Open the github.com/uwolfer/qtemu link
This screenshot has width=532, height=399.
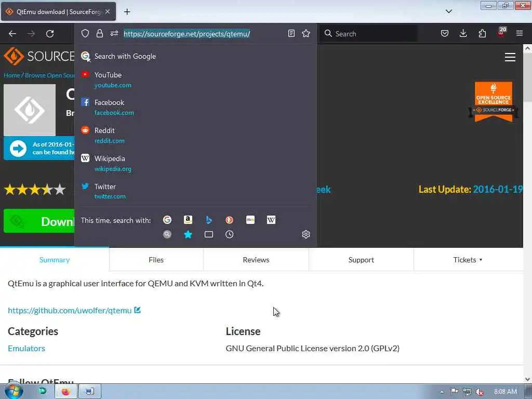coord(70,311)
